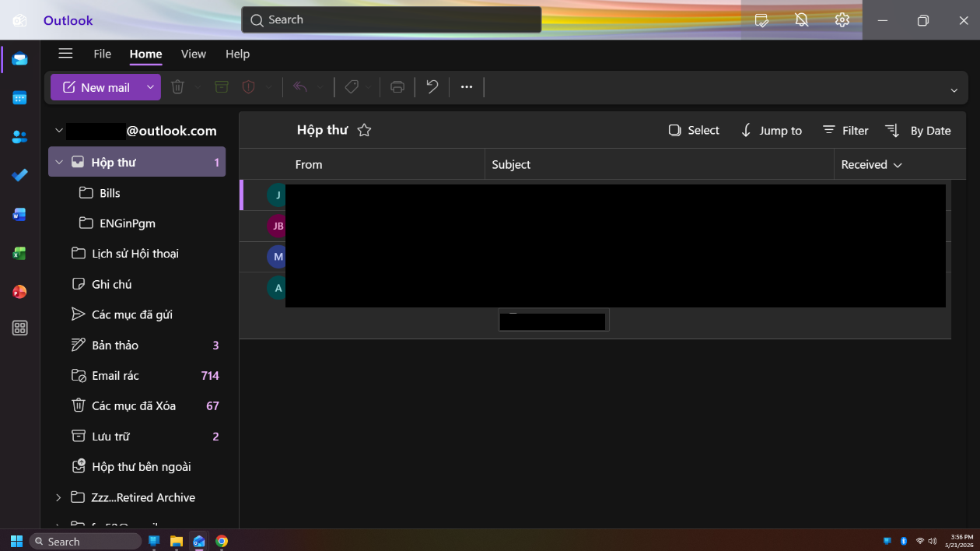Click the Reply arrow icon
980x551 pixels.
tap(300, 87)
